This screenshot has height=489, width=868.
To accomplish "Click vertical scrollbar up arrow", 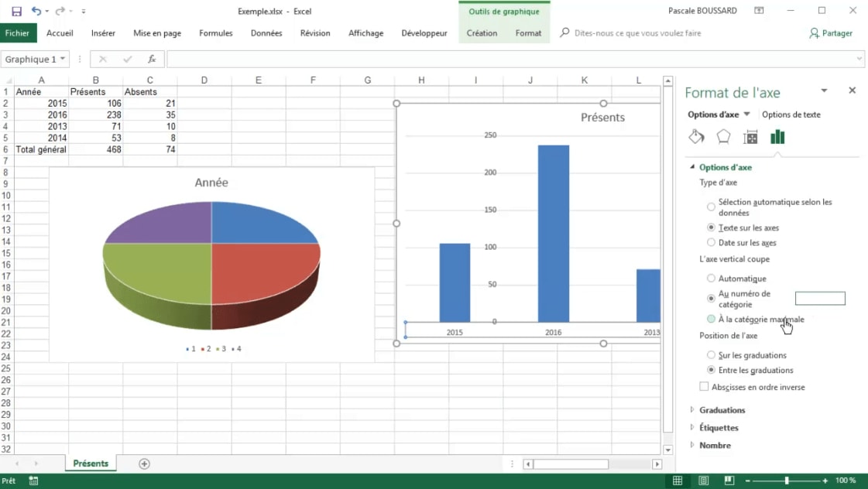I will [667, 81].
